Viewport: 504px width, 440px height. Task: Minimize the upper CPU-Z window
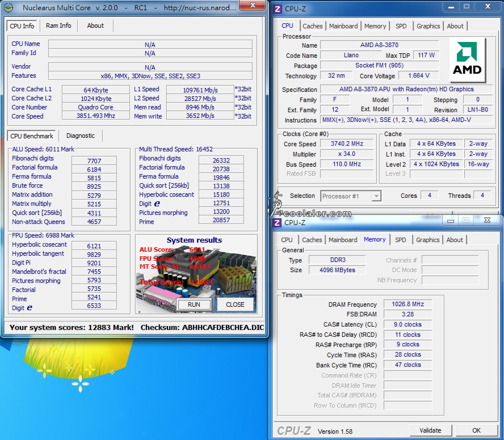pyautogui.click(x=451, y=7)
